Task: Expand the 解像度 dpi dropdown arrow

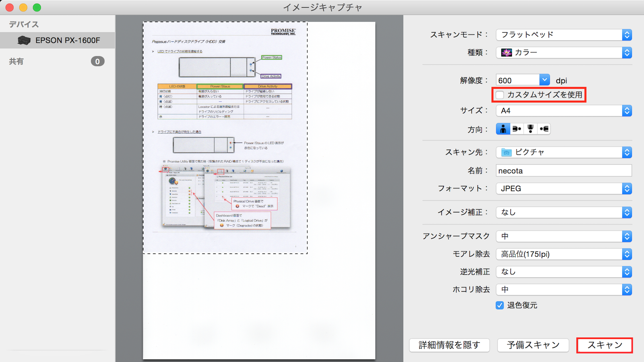Action: click(x=544, y=80)
